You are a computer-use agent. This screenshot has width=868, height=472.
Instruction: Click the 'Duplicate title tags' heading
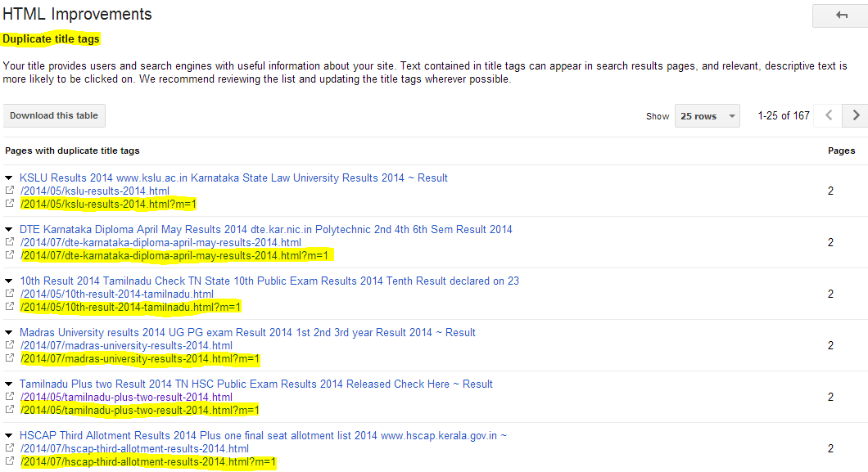[51, 38]
